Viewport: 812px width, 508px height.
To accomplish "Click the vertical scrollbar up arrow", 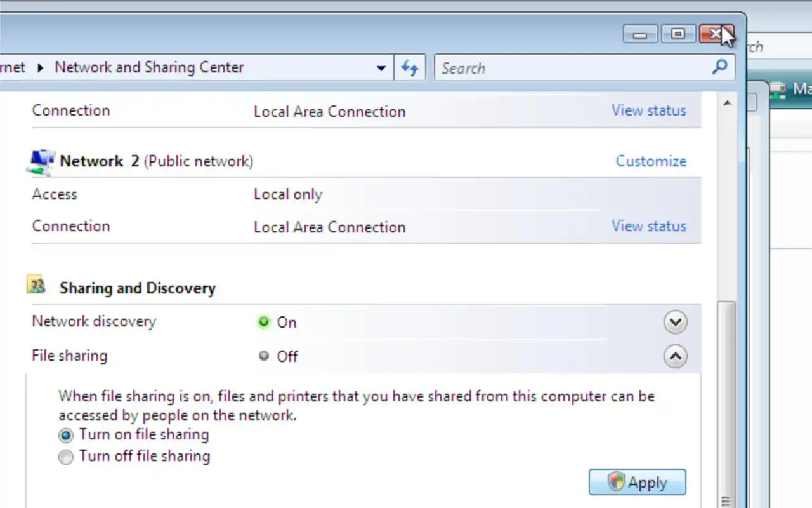I will (x=727, y=103).
